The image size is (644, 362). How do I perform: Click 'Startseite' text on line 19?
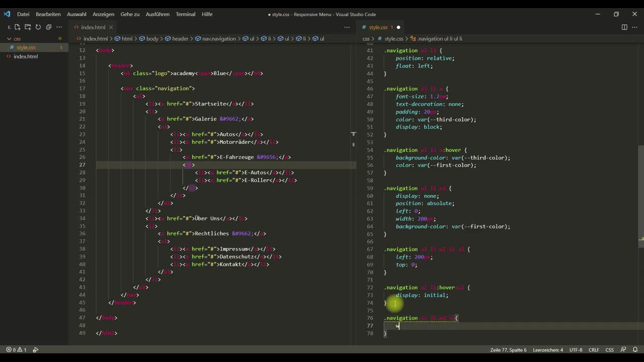pyautogui.click(x=210, y=104)
